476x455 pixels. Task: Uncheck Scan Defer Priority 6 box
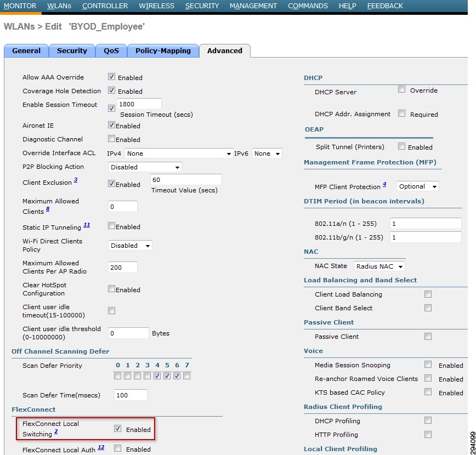(177, 376)
